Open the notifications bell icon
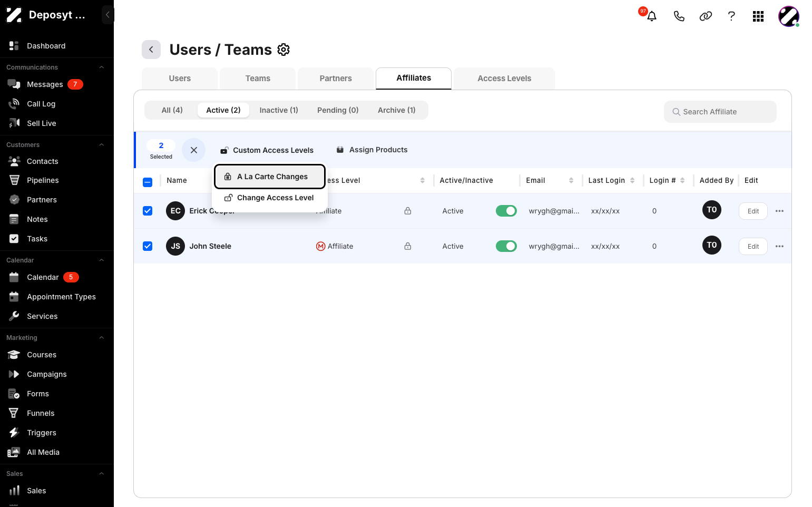 click(x=652, y=16)
